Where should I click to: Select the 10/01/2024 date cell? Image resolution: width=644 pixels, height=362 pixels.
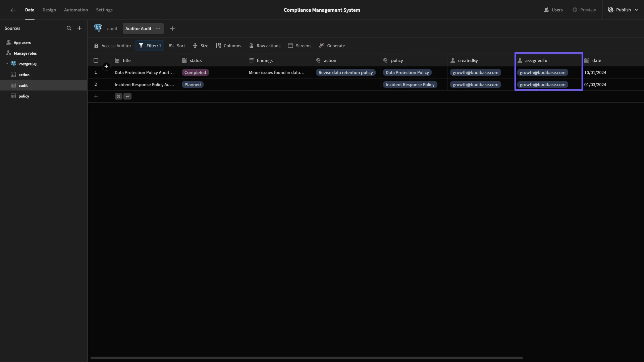click(613, 73)
